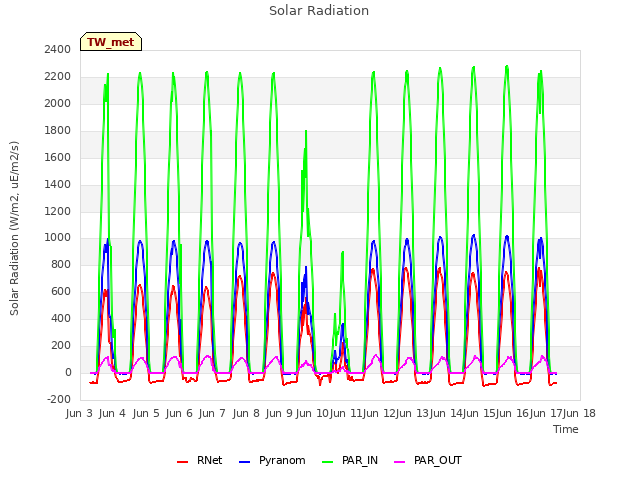Screen dimensions: 640x480
Task: Click the Jun 8 x-axis date label
Action: point(246,413)
